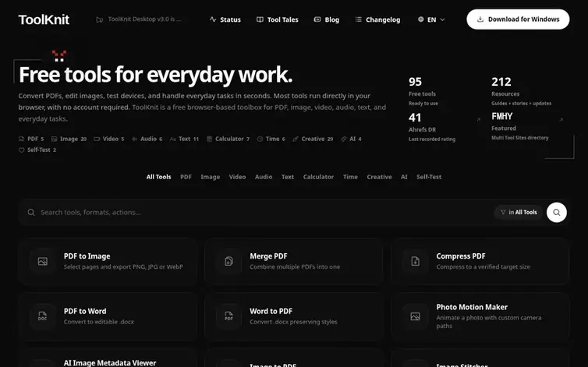Open the Word to PDF tool icon
The image size is (588, 367).
[x=228, y=316]
